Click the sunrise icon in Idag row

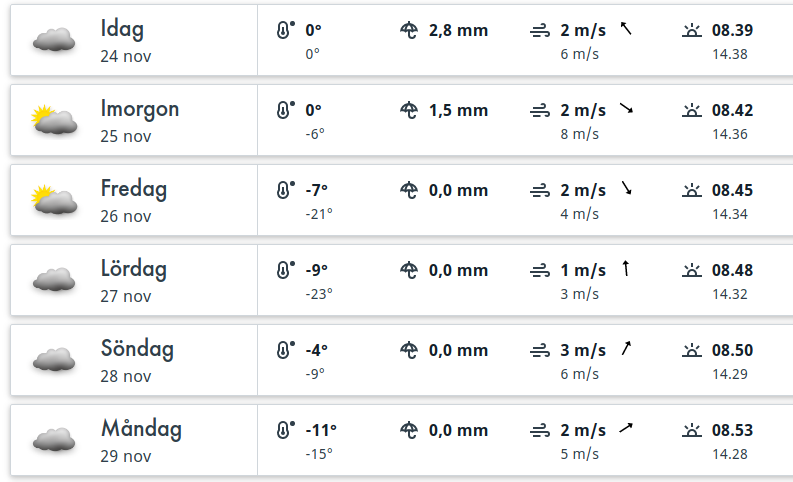click(691, 30)
